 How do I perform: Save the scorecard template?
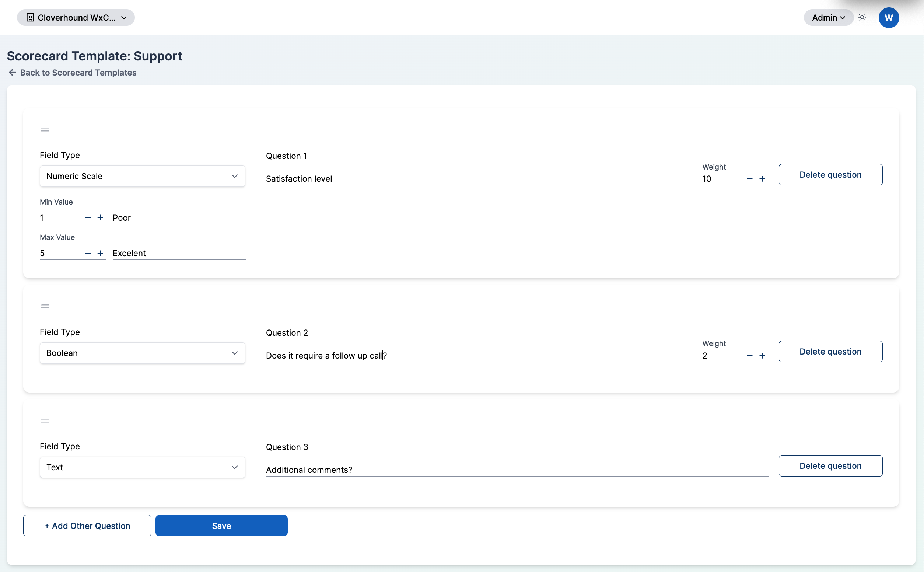pos(221,526)
